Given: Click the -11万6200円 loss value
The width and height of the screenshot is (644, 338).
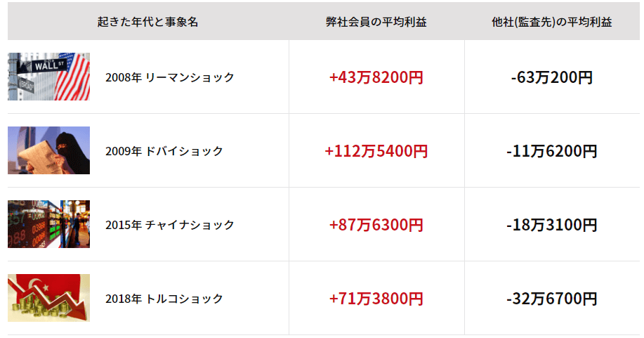Looking at the screenshot, I should click(x=551, y=151).
